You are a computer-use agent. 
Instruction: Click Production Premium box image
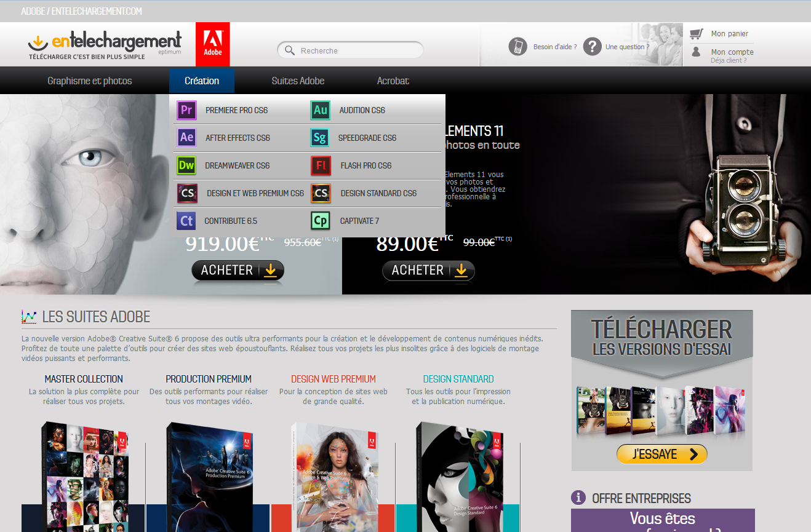(210, 476)
